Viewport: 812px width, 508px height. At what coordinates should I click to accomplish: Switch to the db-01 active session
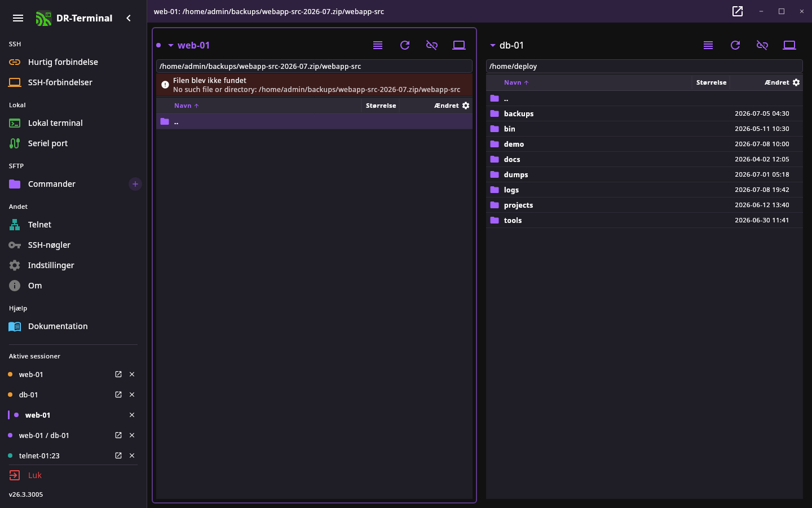coord(29,395)
